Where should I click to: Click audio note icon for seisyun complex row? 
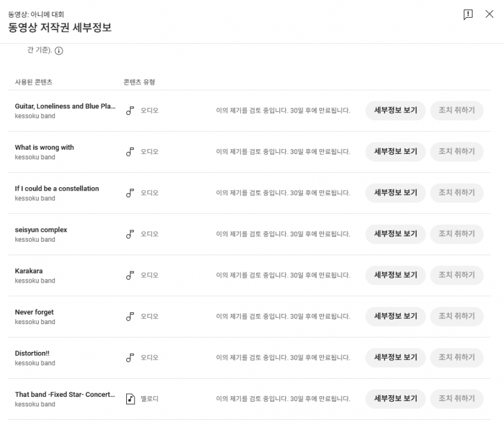130,234
